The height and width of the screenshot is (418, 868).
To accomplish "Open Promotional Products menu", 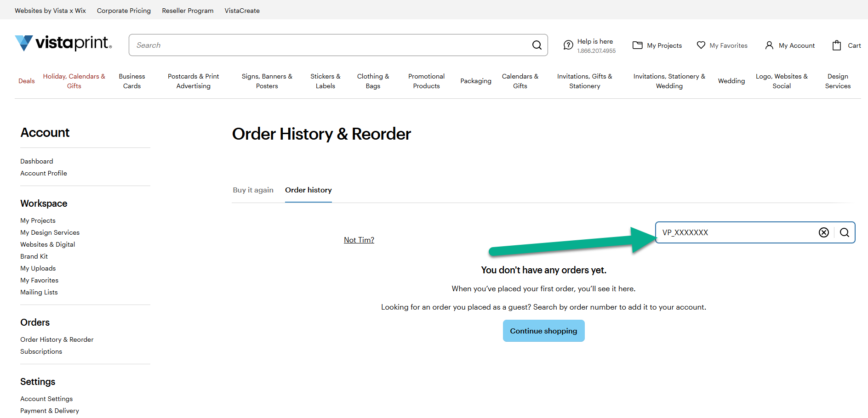I will point(426,81).
